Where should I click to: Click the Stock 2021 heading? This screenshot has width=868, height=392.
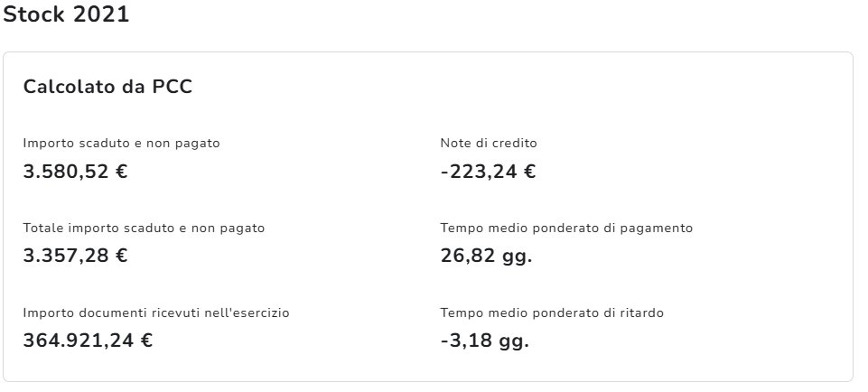66,15
